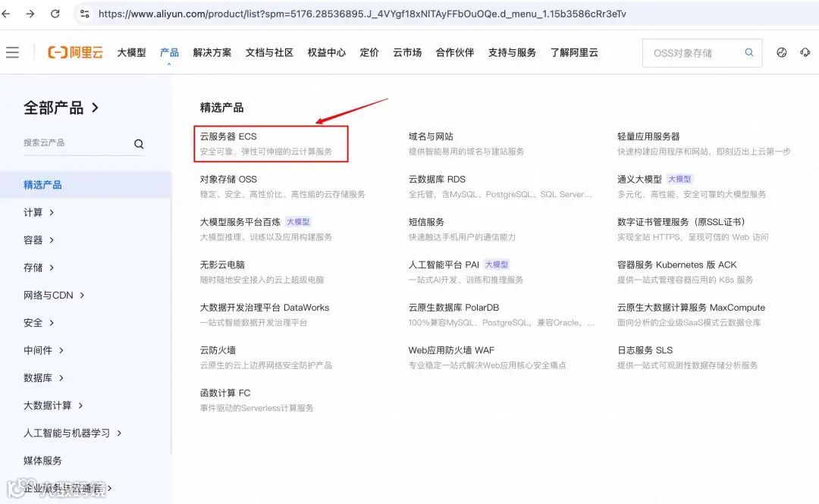Viewport: 819px width, 504px height.
Task: Open the 通义大模型 product
Action: [x=639, y=179]
